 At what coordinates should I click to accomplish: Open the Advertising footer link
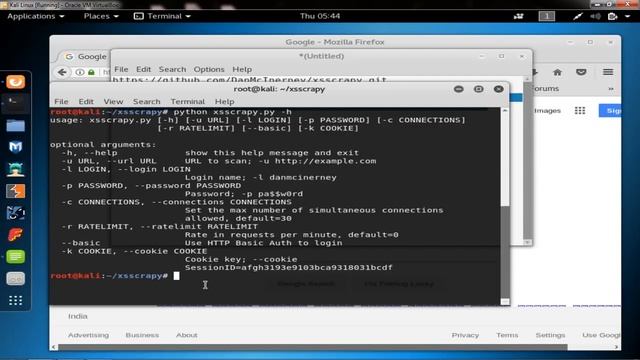(89, 335)
